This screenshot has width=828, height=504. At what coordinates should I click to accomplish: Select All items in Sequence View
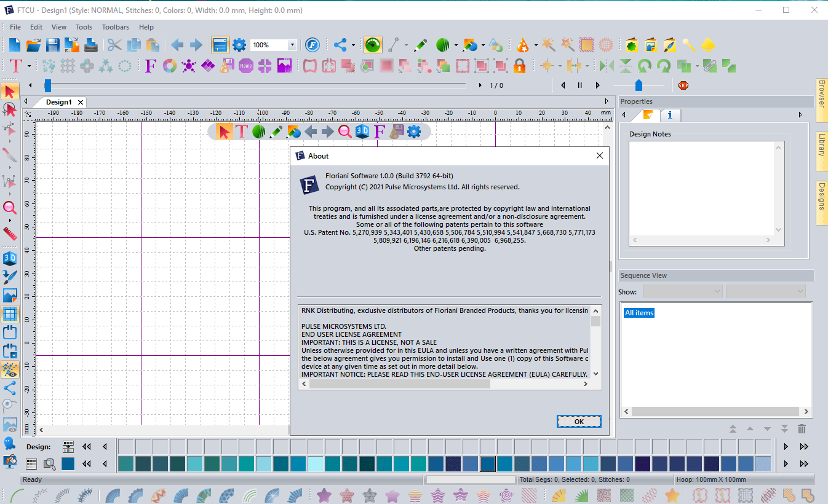click(639, 313)
